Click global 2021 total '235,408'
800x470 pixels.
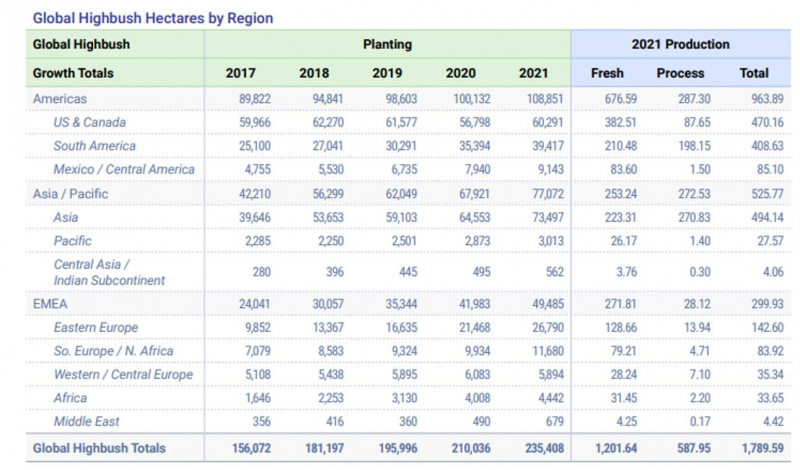click(544, 448)
